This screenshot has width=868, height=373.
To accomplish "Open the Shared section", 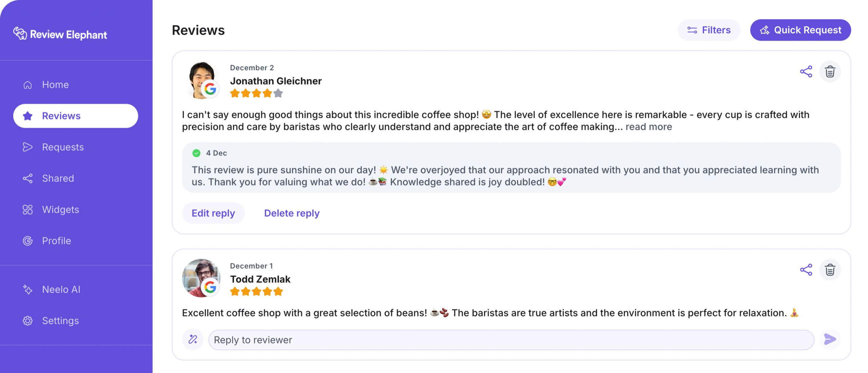I will 58,178.
